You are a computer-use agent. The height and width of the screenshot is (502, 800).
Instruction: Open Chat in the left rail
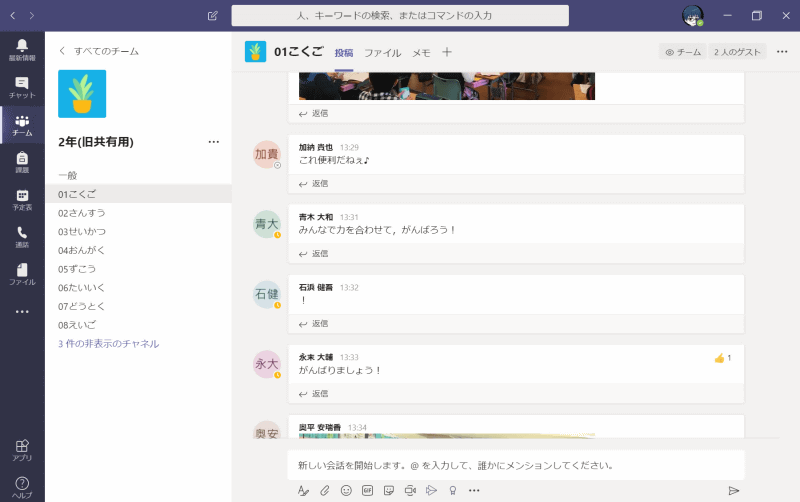coord(22,88)
